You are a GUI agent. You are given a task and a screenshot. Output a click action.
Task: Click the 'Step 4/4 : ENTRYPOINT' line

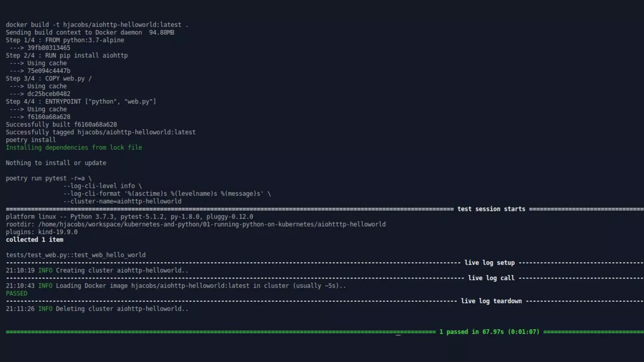[x=81, y=101]
